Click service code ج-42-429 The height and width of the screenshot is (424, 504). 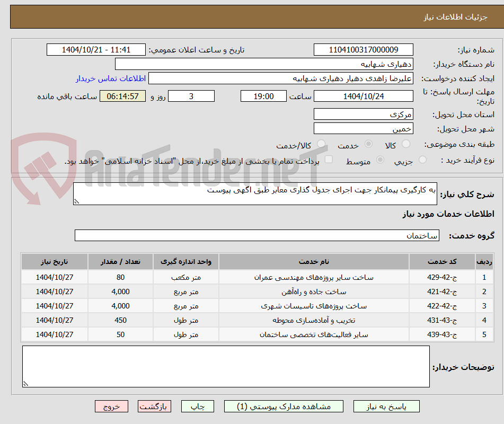click(442, 277)
